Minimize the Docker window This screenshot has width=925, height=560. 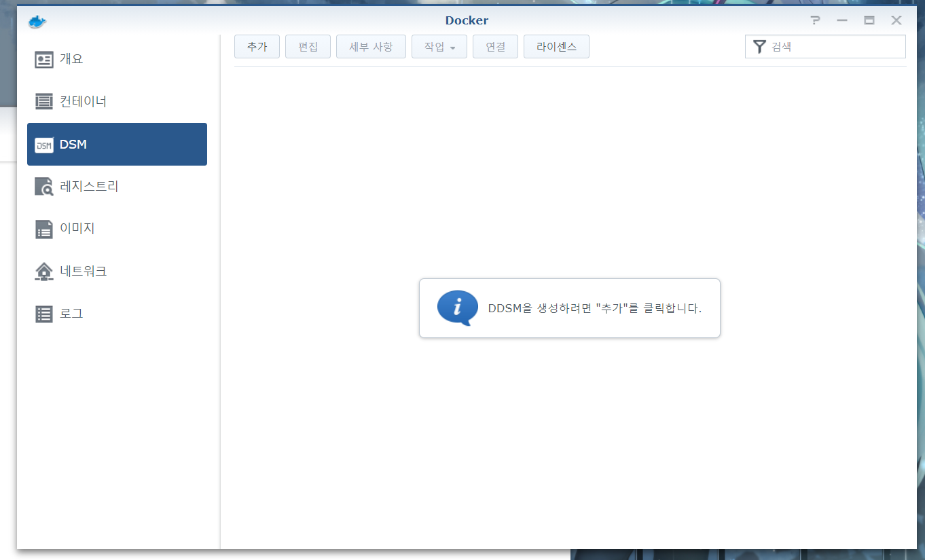coord(842,20)
